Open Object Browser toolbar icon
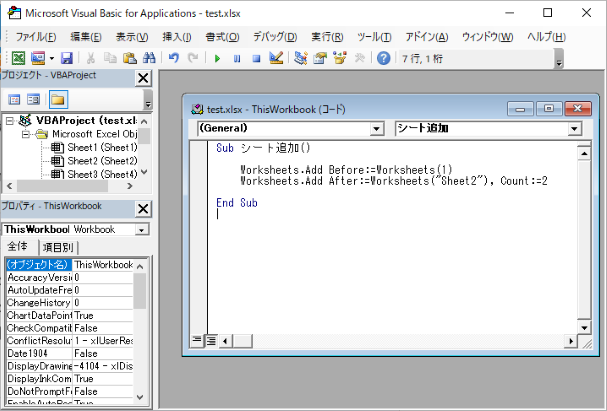The image size is (607, 411). pos(340,58)
